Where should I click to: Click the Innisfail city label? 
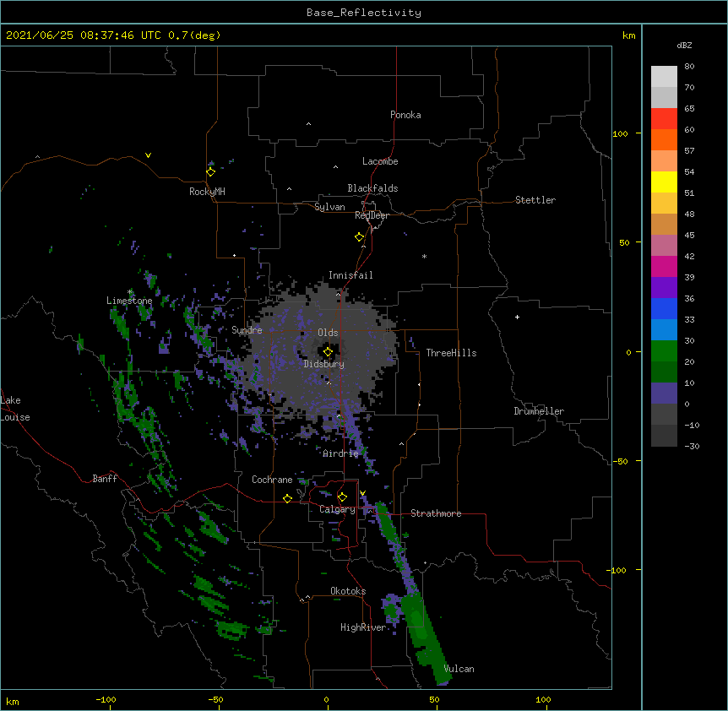click(x=350, y=275)
